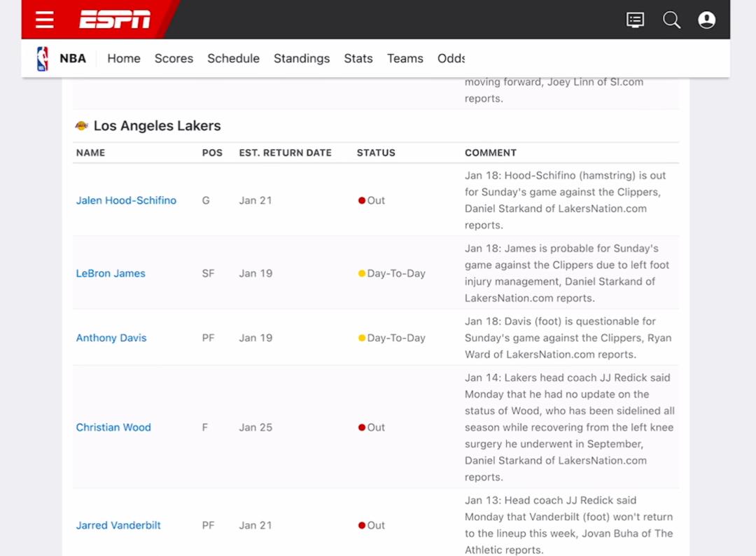
Task: Open the search magnifier icon
Action: coord(671,20)
